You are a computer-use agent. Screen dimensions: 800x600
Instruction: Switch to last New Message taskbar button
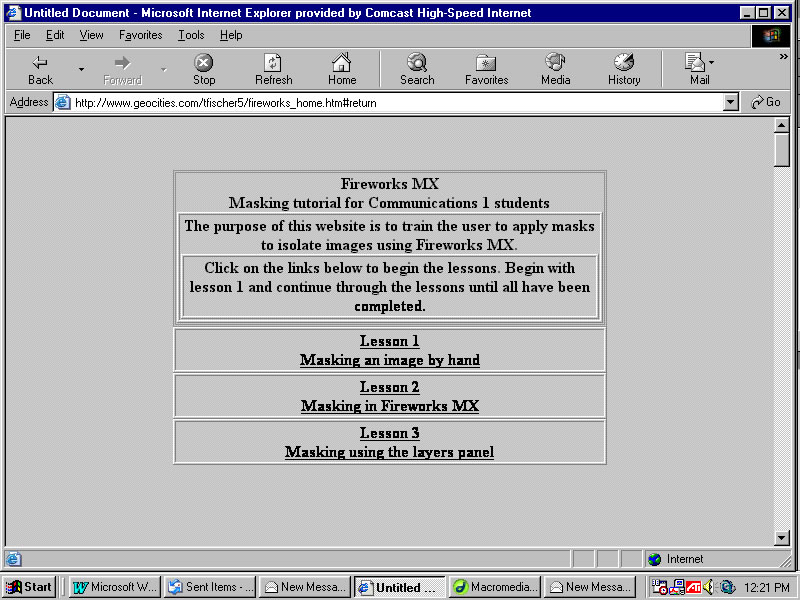click(590, 587)
